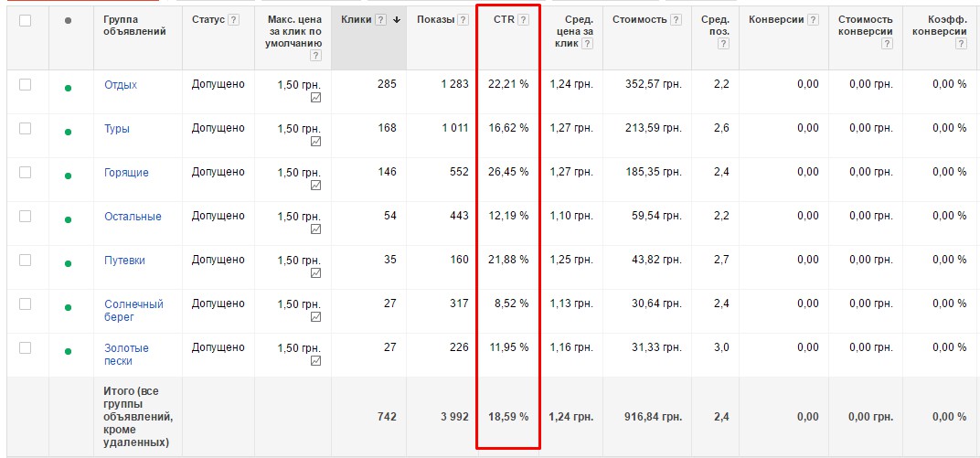Click the help icon beside Стоимость header
This screenshot has height=458, width=980.
(x=676, y=20)
